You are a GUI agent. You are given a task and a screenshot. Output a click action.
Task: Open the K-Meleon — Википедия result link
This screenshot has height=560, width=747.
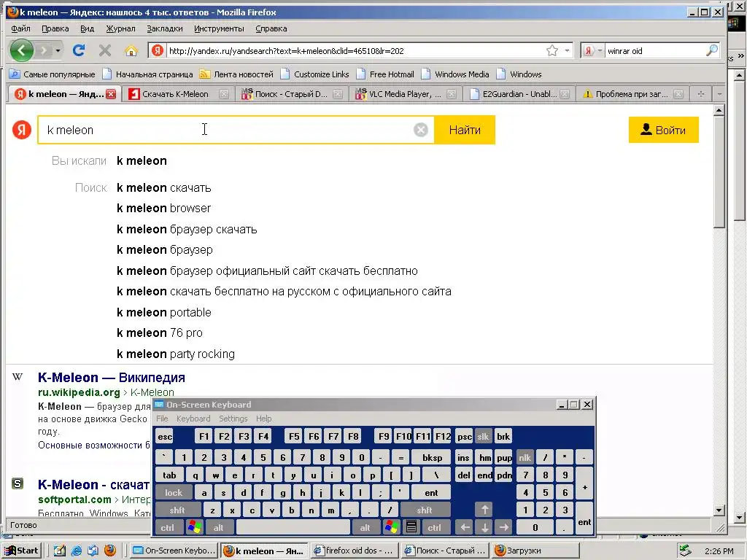pos(112,378)
